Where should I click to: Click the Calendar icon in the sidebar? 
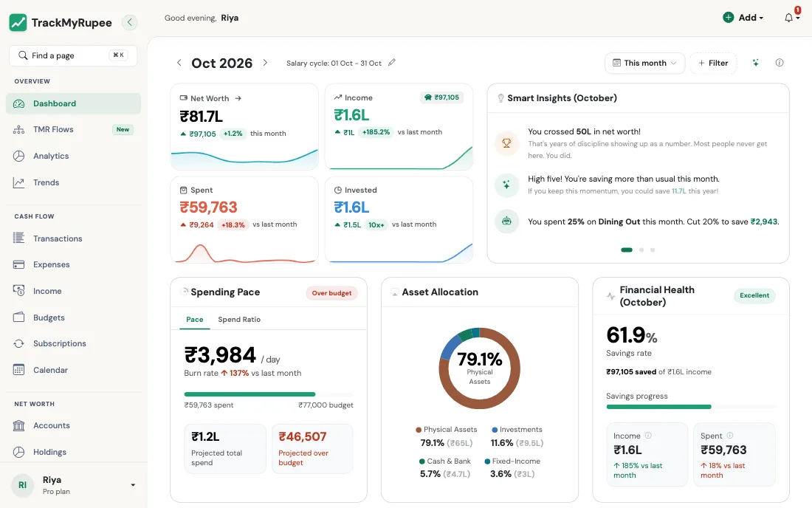point(18,370)
